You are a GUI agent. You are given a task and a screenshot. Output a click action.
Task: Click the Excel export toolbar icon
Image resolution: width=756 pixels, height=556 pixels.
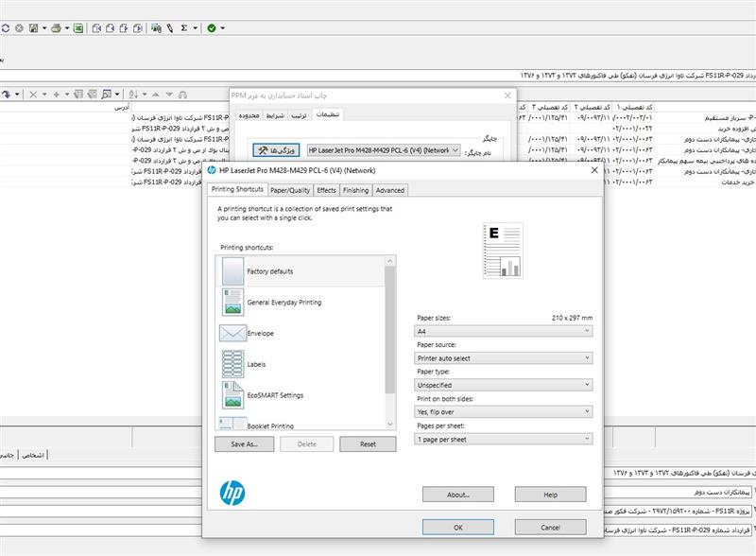[78, 28]
